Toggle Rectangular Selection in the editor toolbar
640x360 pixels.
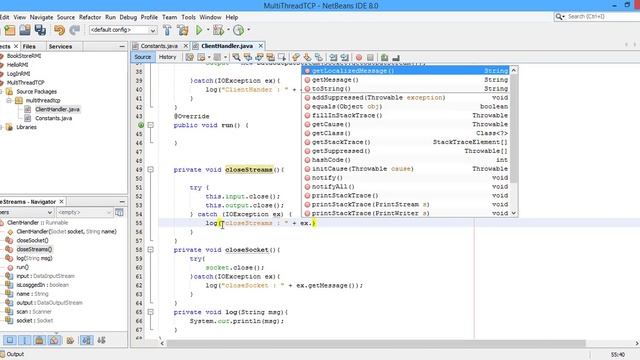282,57
